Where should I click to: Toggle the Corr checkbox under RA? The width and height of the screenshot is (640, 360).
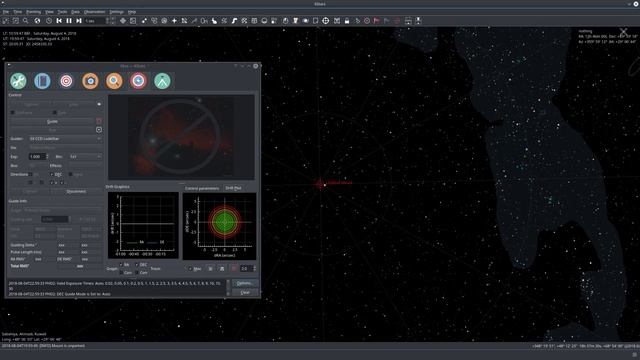point(121,272)
